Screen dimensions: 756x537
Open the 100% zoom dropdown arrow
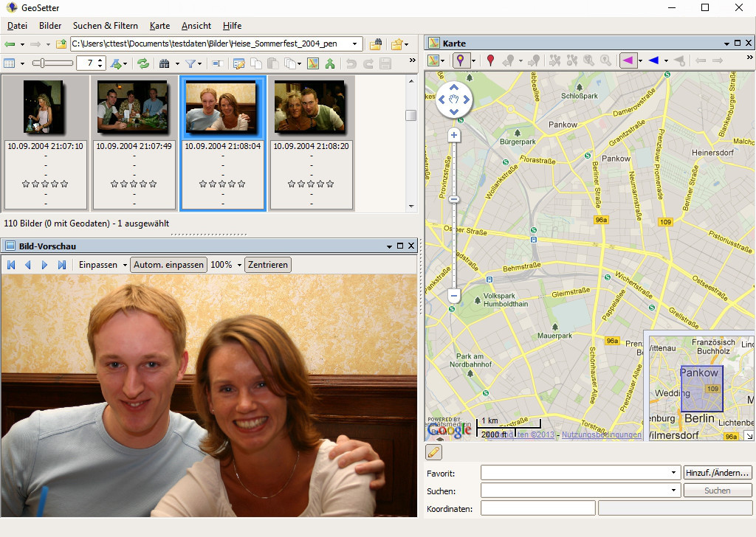click(x=239, y=265)
